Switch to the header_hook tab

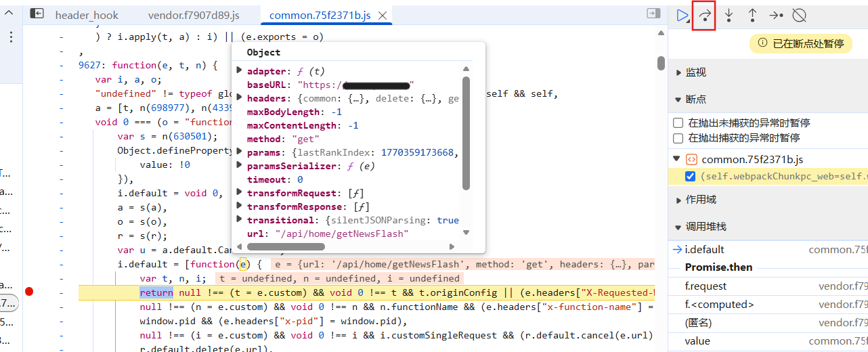click(86, 15)
